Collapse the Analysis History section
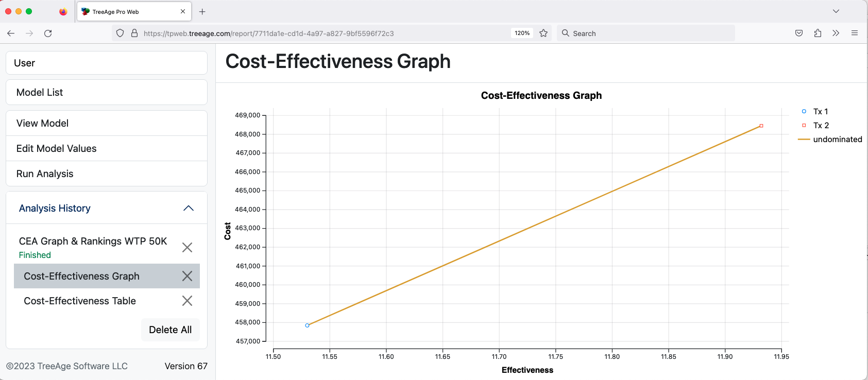Image resolution: width=868 pixels, height=380 pixels. point(189,208)
